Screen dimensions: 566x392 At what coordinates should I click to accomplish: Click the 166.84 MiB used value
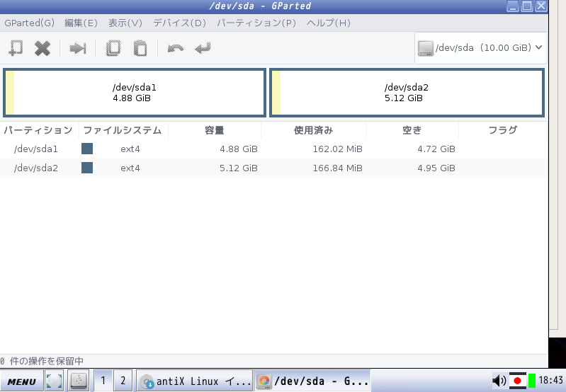(x=337, y=168)
